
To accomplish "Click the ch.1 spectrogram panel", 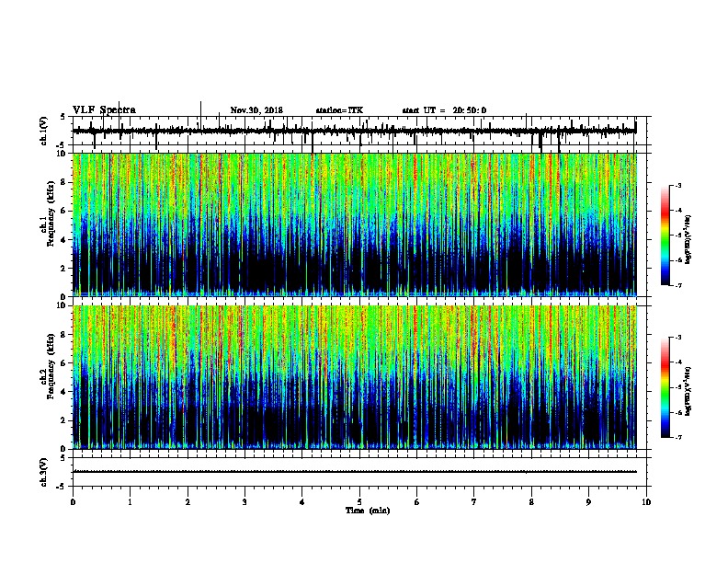I will 355,224.
